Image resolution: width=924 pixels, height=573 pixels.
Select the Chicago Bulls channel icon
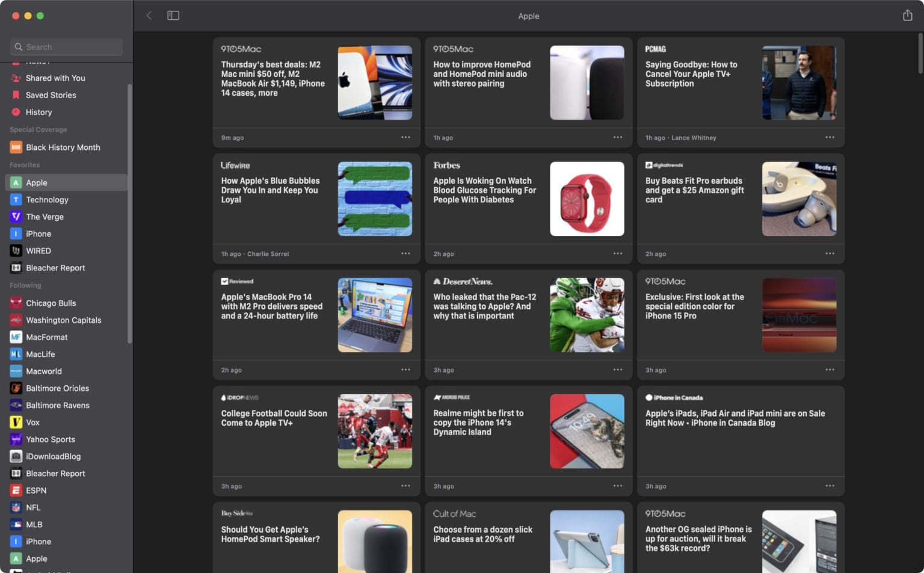click(15, 303)
